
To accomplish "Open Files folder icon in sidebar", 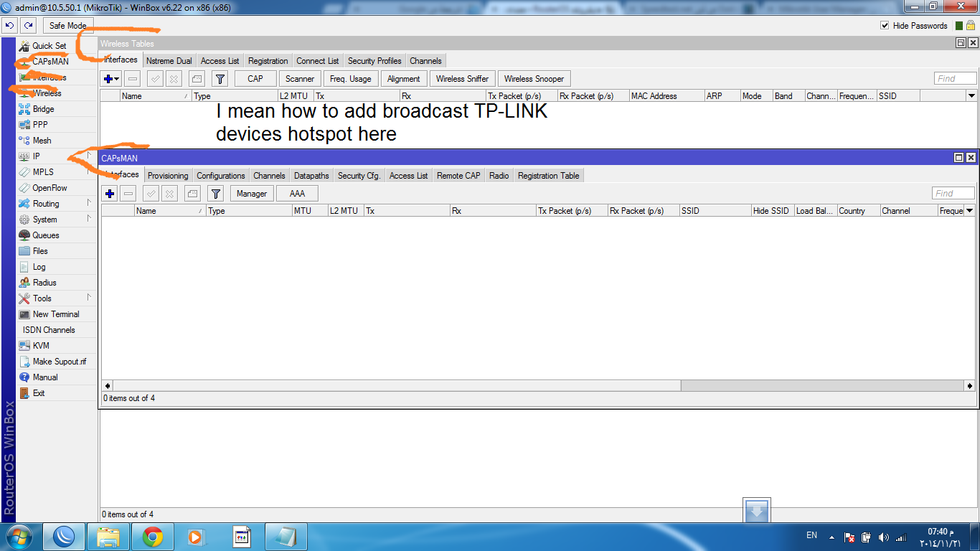I will click(24, 251).
